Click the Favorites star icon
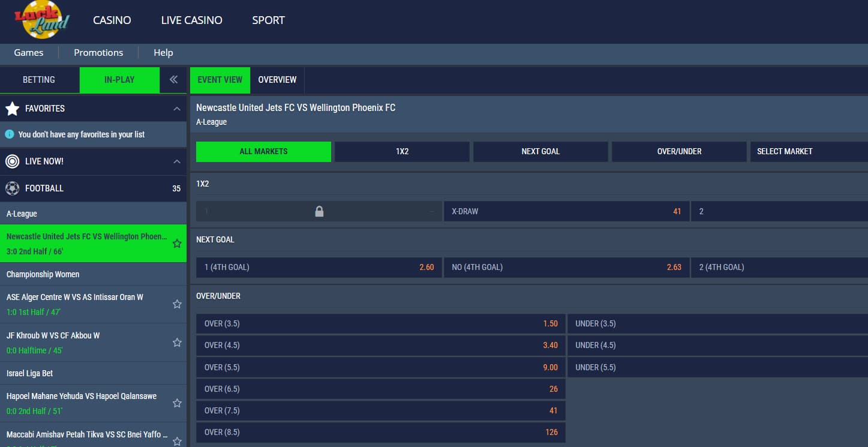This screenshot has height=447, width=868. coord(12,109)
